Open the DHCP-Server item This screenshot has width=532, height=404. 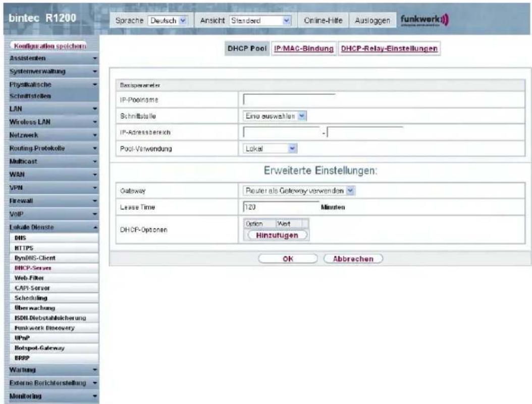click(x=55, y=268)
